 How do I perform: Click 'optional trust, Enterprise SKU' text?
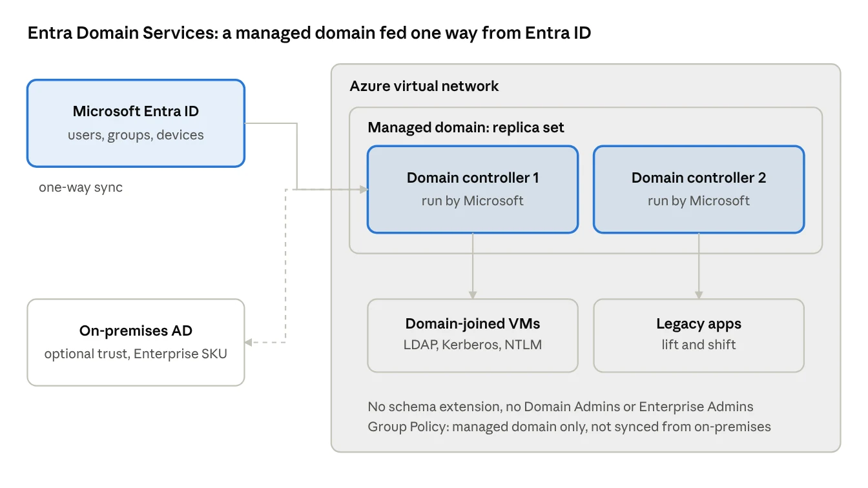136,354
